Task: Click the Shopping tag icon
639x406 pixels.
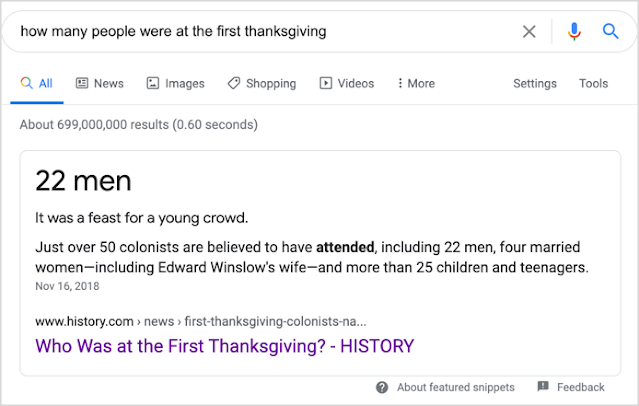Action: (x=234, y=83)
